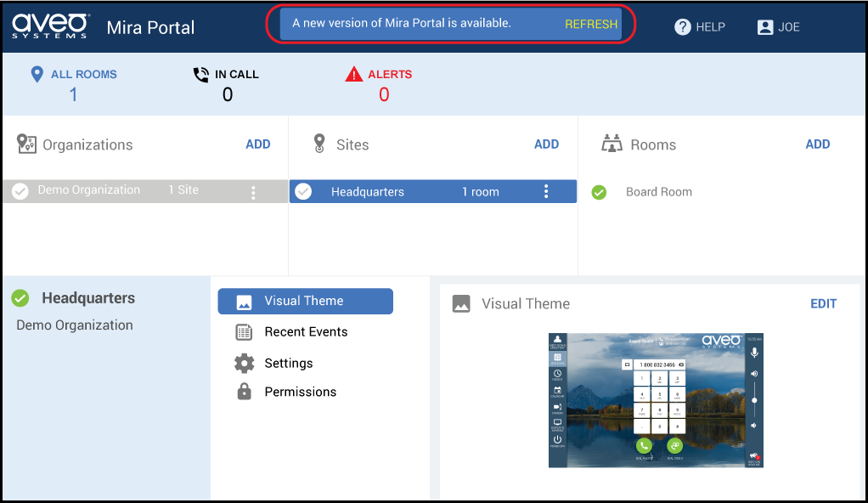The image size is (868, 503).
Task: Open the Joe user profile icon
Action: pos(765,27)
